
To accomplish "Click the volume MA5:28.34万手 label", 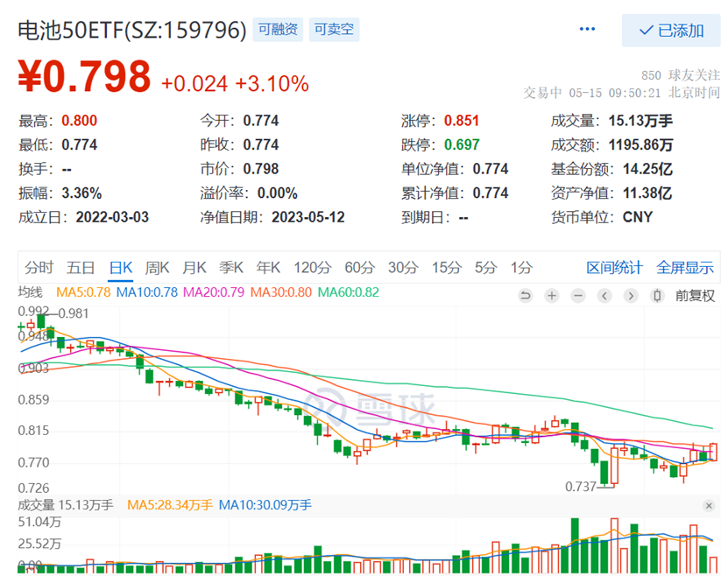I will [x=170, y=504].
